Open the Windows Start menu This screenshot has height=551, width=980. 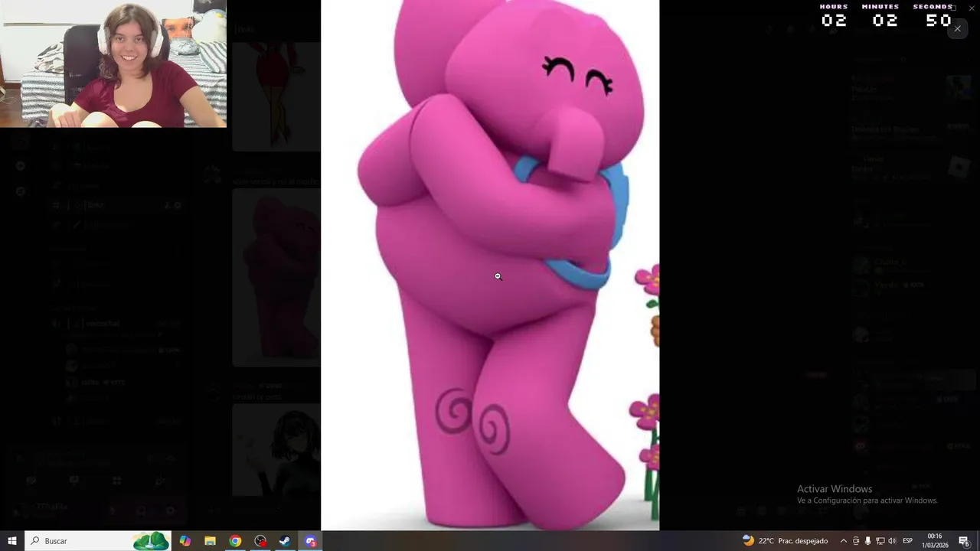point(12,541)
